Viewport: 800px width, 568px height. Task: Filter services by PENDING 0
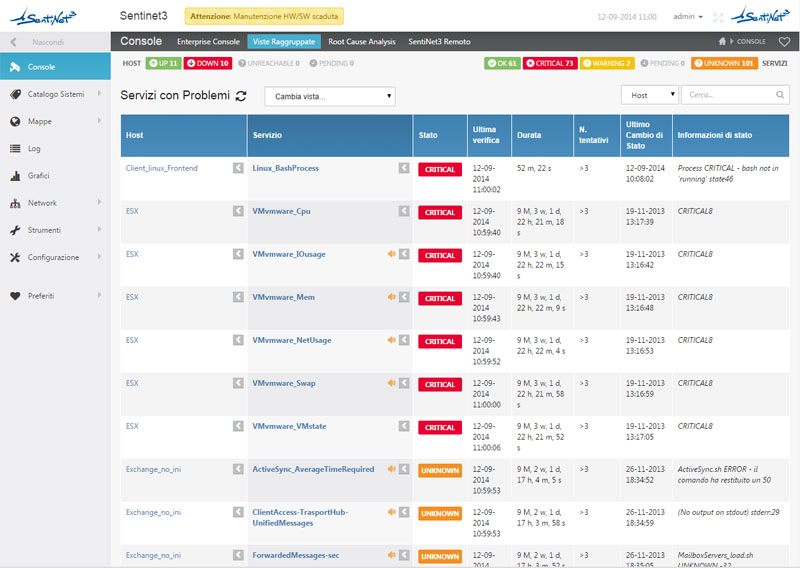[662, 63]
